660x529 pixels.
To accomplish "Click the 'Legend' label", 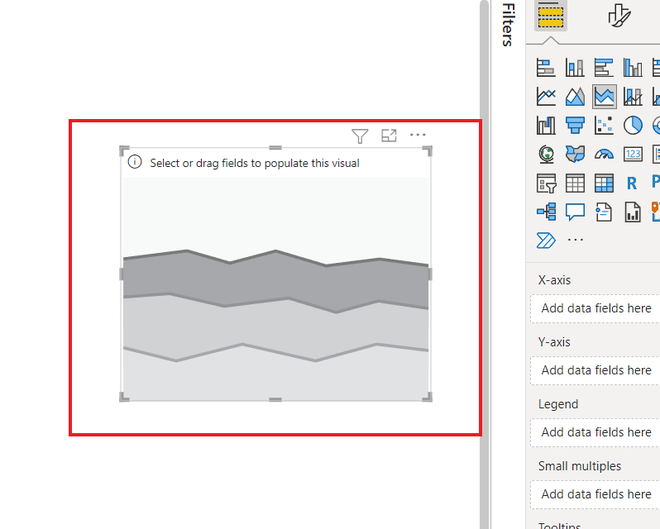I will point(558,404).
